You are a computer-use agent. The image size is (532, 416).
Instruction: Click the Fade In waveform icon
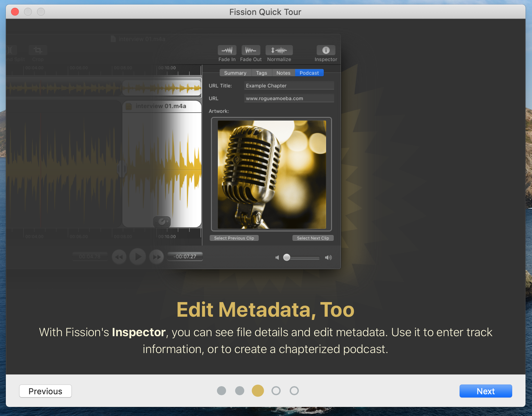click(x=227, y=50)
